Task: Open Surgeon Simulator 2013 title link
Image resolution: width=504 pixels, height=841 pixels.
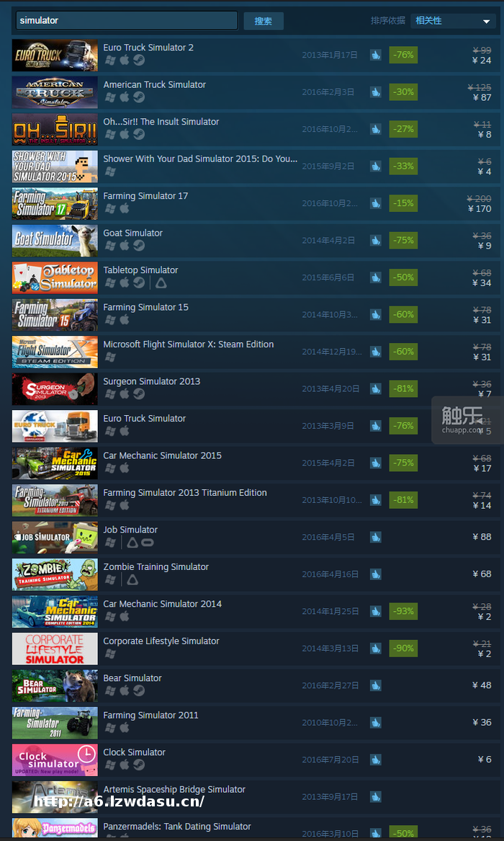Action: point(152,381)
